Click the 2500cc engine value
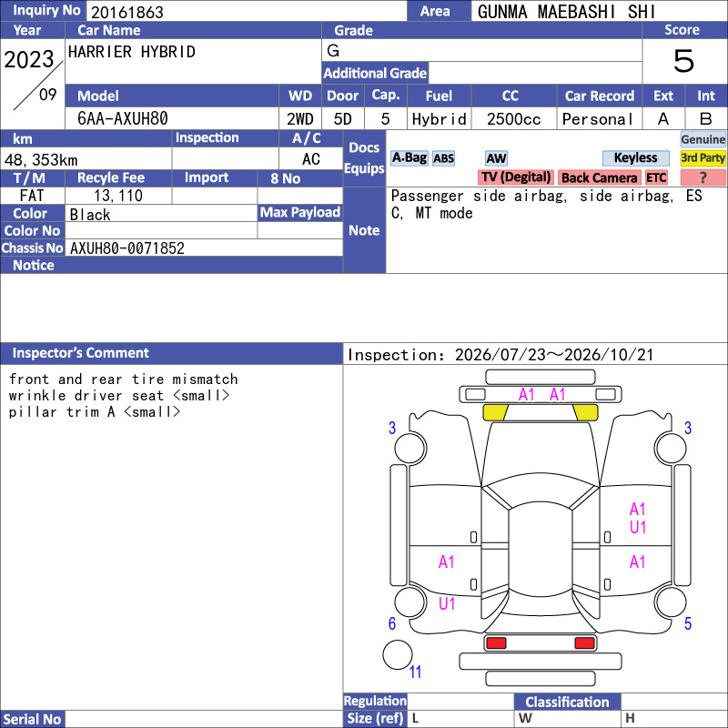This screenshot has height=728, width=728. (x=514, y=119)
